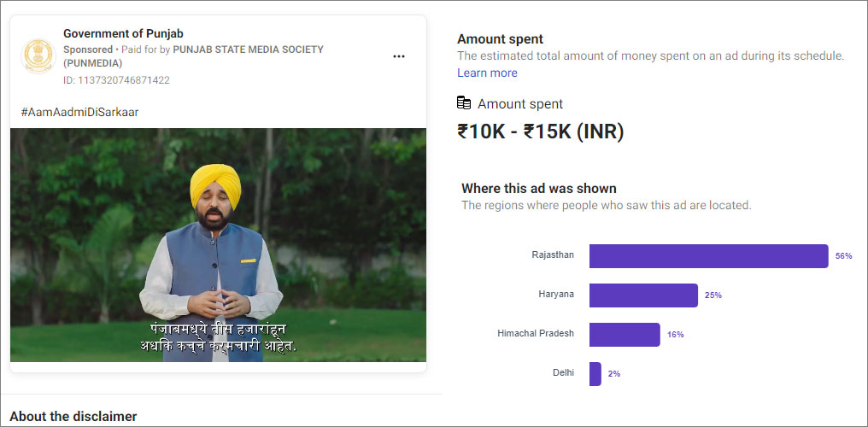Click the Rajasthan region label
The image size is (868, 427).
[x=553, y=254]
